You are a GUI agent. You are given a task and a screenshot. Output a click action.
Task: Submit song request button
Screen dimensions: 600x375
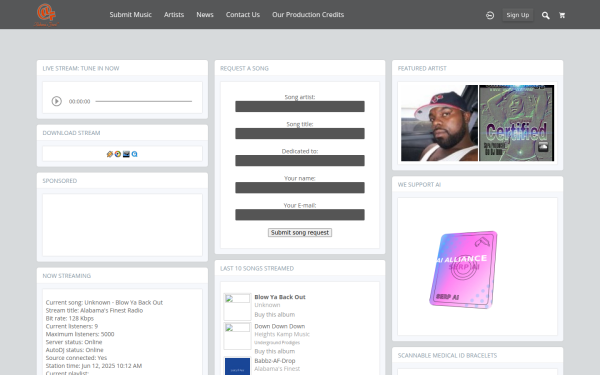(300, 233)
